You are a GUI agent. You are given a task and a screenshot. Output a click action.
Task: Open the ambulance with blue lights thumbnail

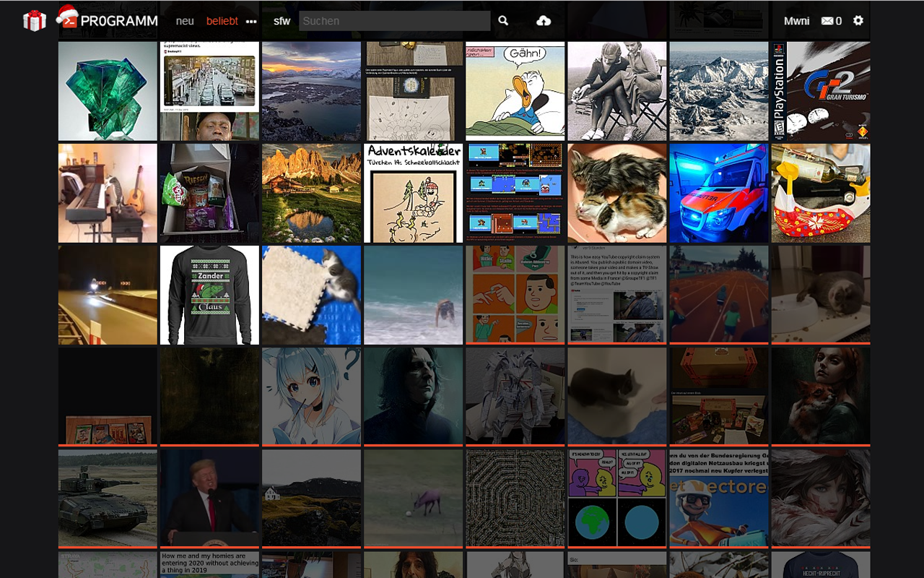pos(719,193)
